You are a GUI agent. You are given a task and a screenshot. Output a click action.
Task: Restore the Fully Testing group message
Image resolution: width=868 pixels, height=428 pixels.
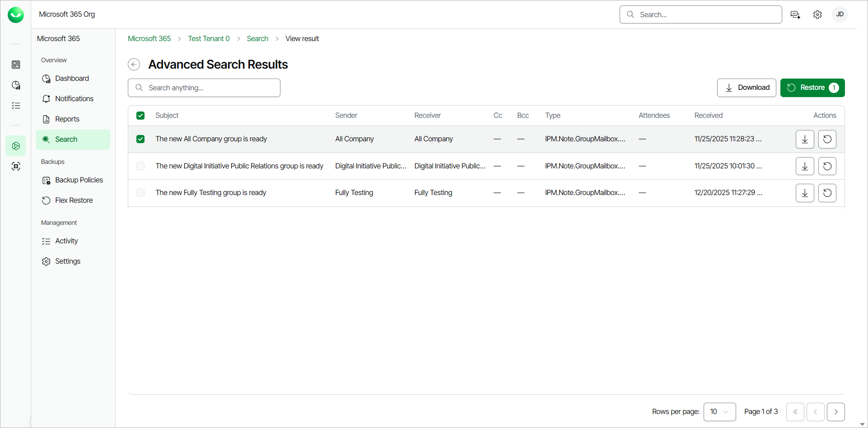pos(827,193)
